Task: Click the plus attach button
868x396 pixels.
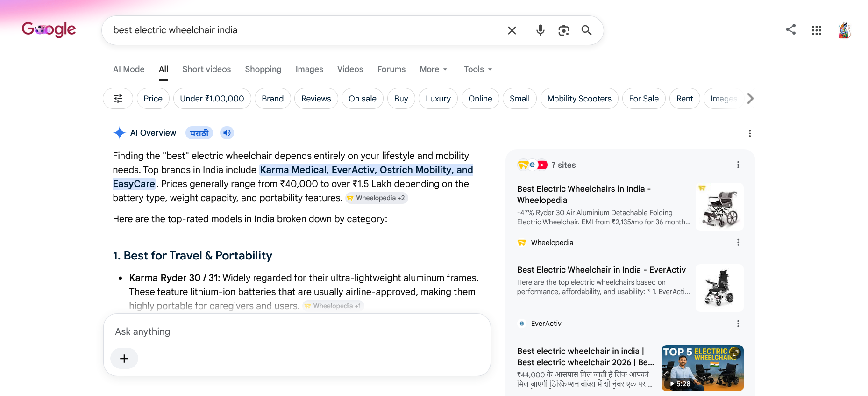Action: (x=124, y=359)
